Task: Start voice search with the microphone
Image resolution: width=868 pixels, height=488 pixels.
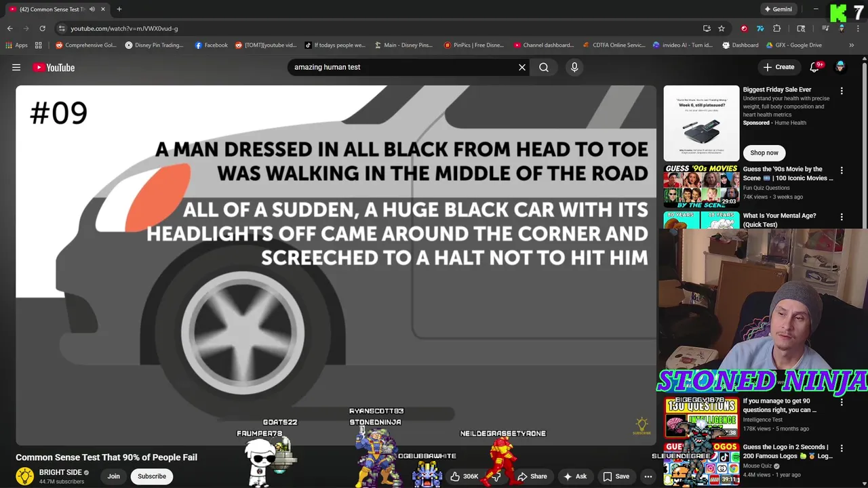Action: [x=574, y=67]
